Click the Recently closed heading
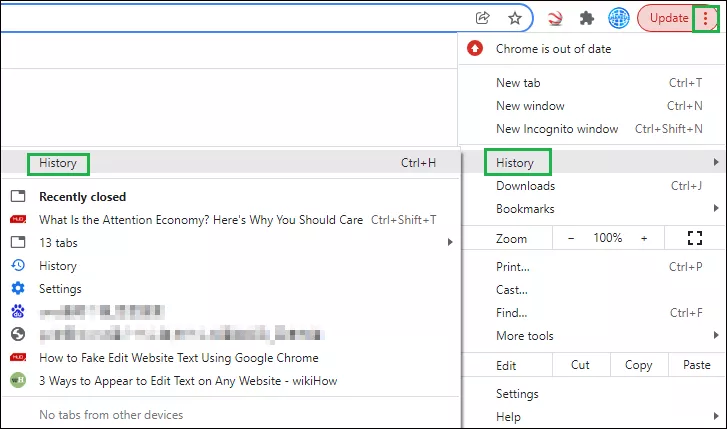The image size is (727, 429). pyautogui.click(x=83, y=197)
